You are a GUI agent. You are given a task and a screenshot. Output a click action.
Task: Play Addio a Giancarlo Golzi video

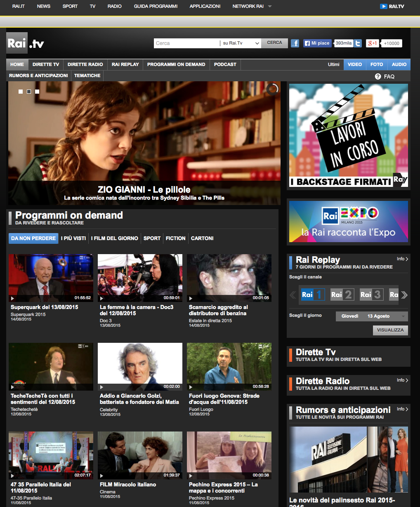(x=140, y=367)
